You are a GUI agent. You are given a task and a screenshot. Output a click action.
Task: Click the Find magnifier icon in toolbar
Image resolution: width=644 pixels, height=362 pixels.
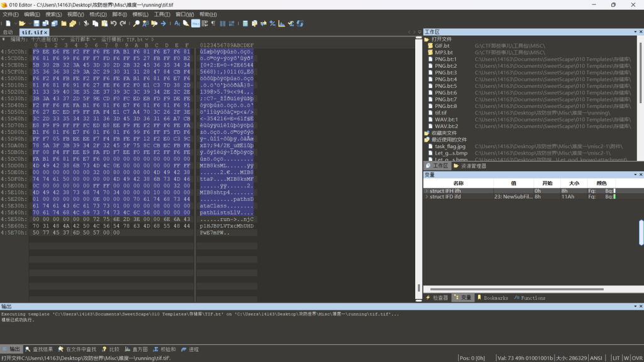(x=136, y=24)
